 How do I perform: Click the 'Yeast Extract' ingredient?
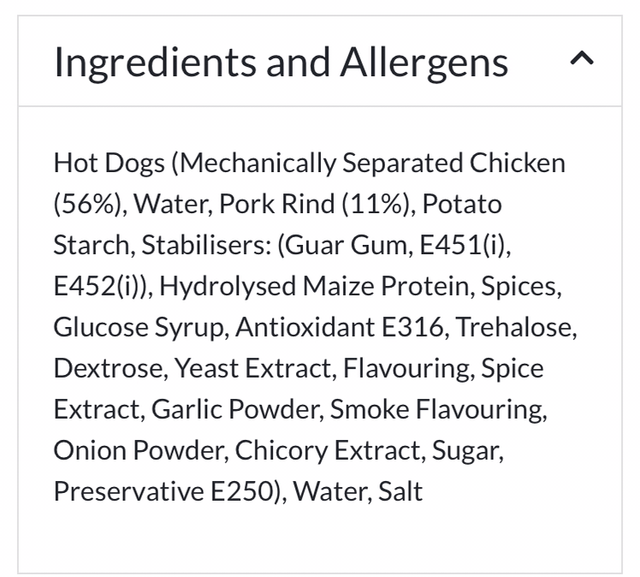(x=254, y=368)
